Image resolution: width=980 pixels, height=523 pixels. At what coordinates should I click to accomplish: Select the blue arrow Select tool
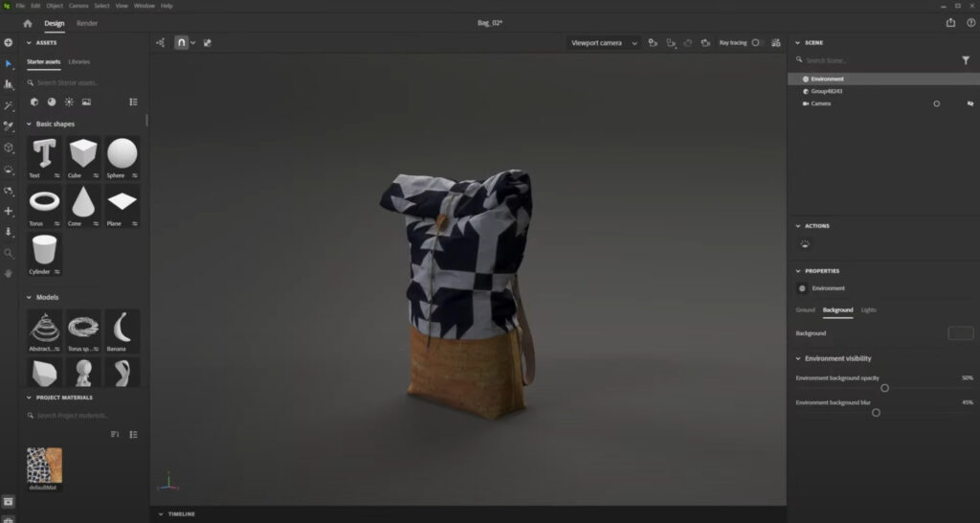click(x=8, y=64)
